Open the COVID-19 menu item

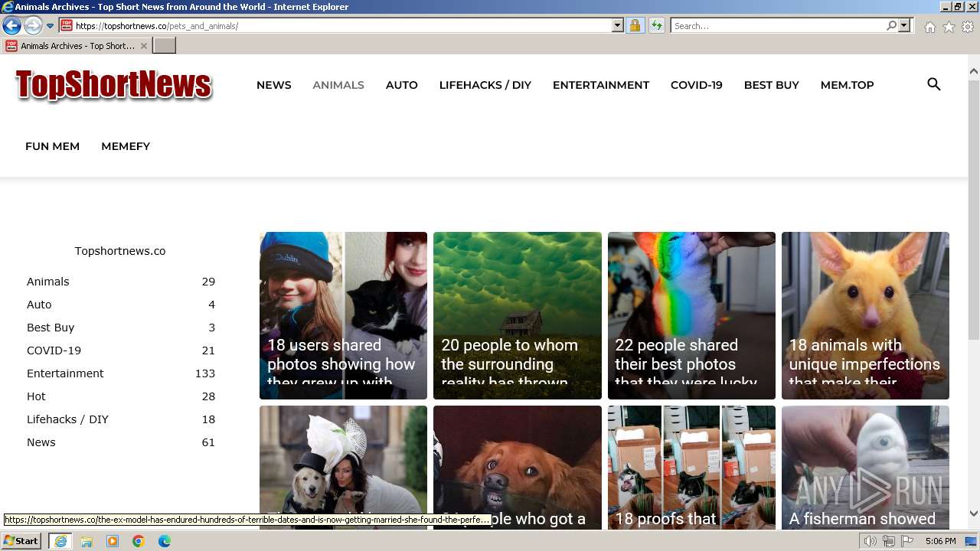[697, 85]
